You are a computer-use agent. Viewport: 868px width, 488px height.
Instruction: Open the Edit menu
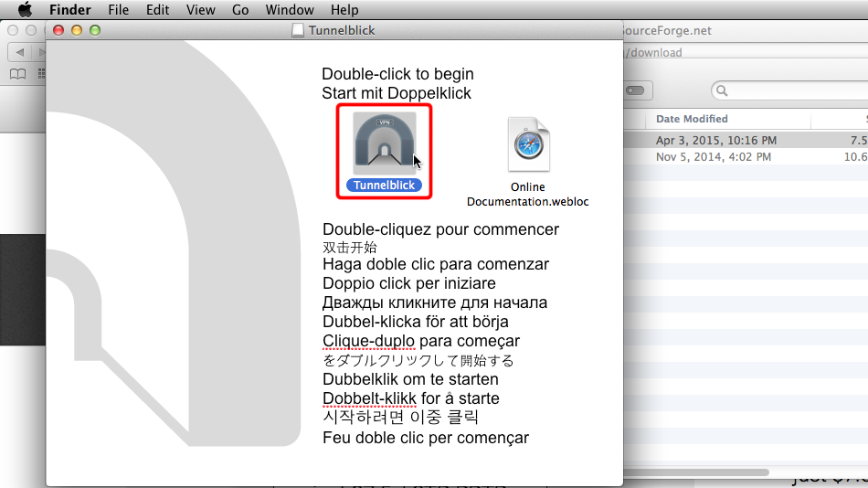(157, 10)
